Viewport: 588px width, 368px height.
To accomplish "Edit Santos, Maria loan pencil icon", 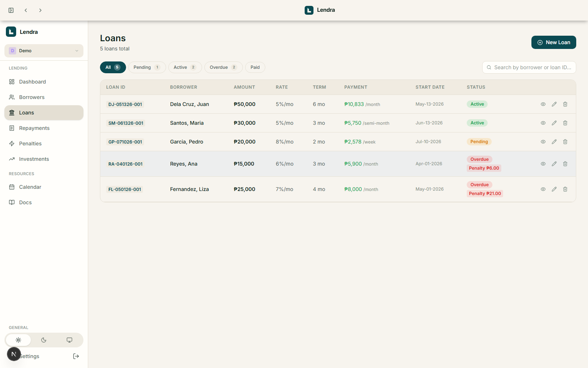I will (x=554, y=123).
